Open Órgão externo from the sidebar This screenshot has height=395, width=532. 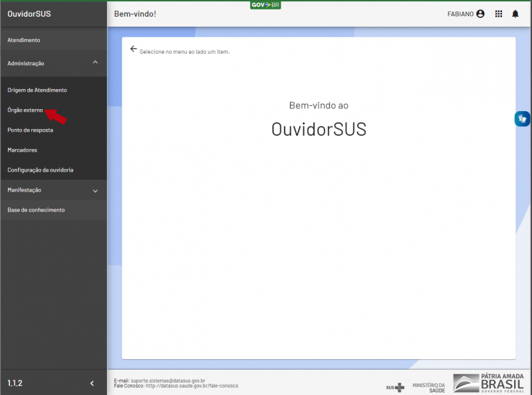coord(27,110)
